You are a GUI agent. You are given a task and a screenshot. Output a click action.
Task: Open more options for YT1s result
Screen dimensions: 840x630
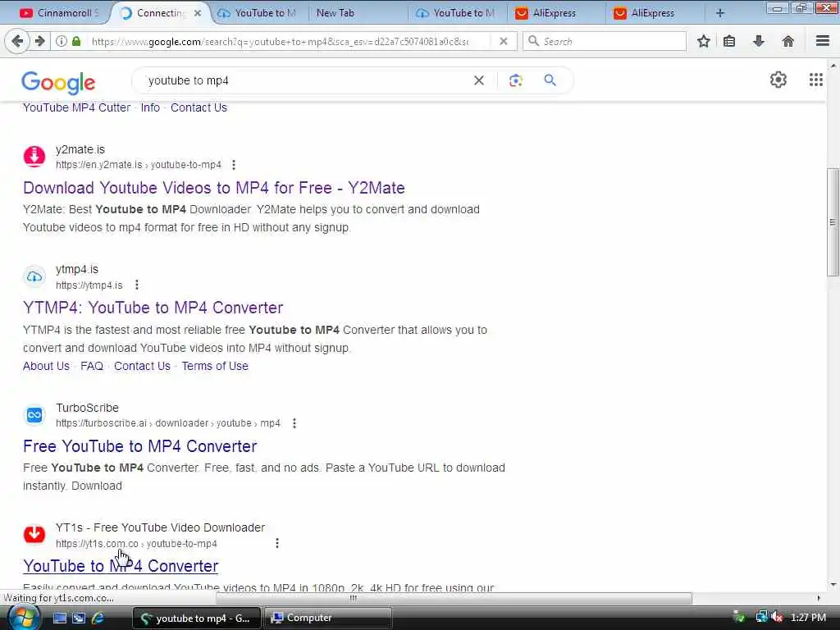point(277,543)
